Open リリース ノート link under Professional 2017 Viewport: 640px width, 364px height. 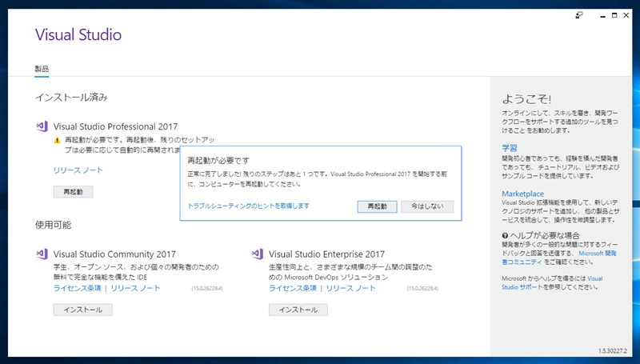click(78, 170)
